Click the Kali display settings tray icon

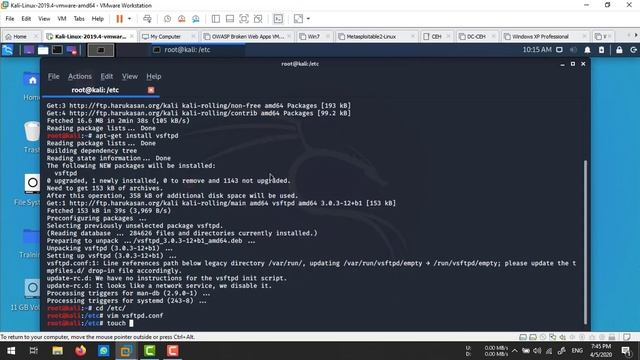pyautogui.click(x=559, y=50)
